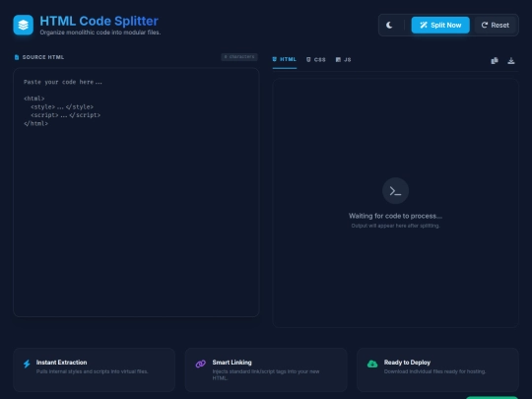Click the 'Smart Linking' heading
The image size is (532, 399).
click(233, 363)
